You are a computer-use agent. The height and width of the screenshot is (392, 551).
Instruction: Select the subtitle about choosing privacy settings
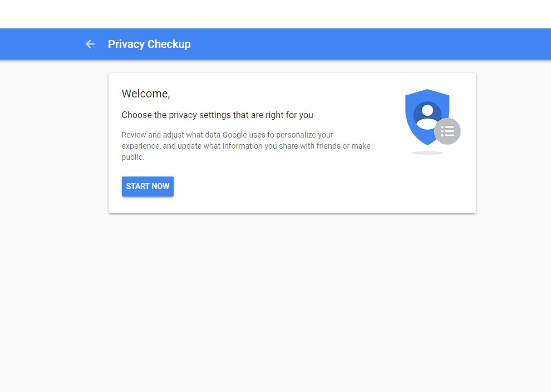(x=217, y=115)
